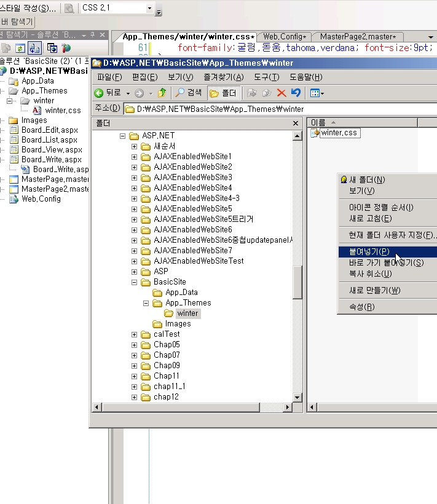Image resolution: width=437 pixels, height=504 pixels.
Task: Open Back button history dropdown arrow
Action: [x=128, y=93]
